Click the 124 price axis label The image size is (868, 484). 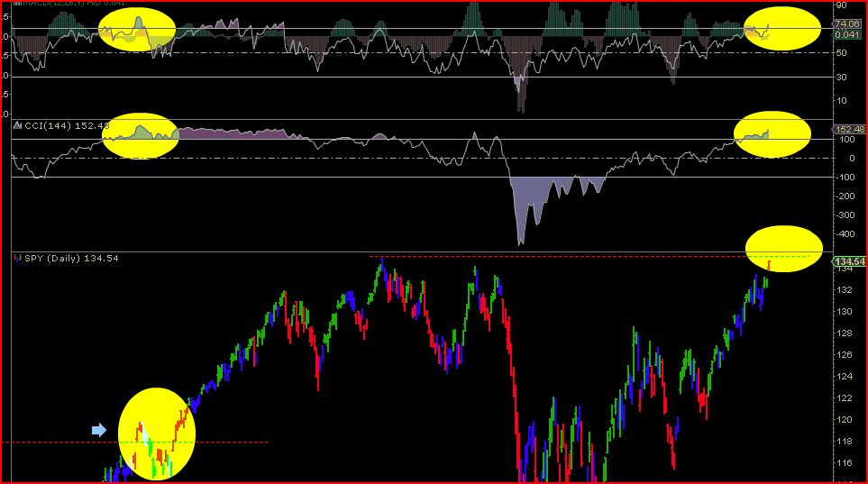844,376
